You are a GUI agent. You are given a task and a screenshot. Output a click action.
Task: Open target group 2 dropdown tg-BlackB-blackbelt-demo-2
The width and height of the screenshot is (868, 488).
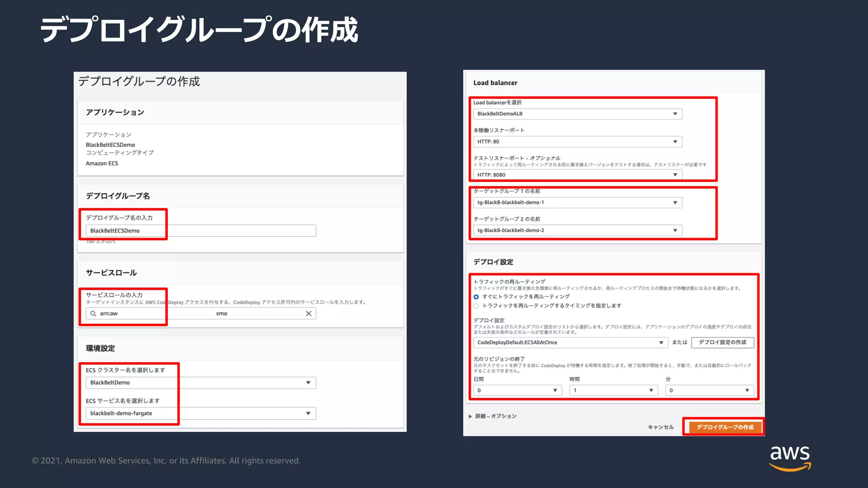click(578, 230)
